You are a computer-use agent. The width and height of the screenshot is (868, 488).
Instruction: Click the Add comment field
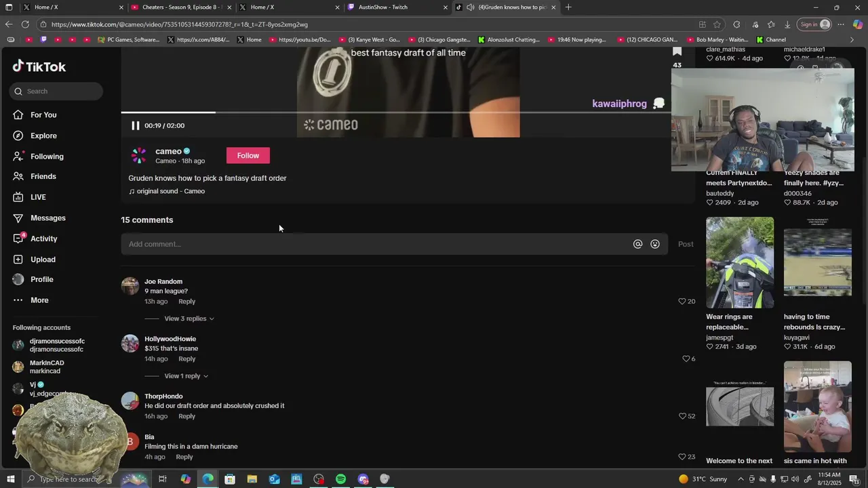click(376, 244)
